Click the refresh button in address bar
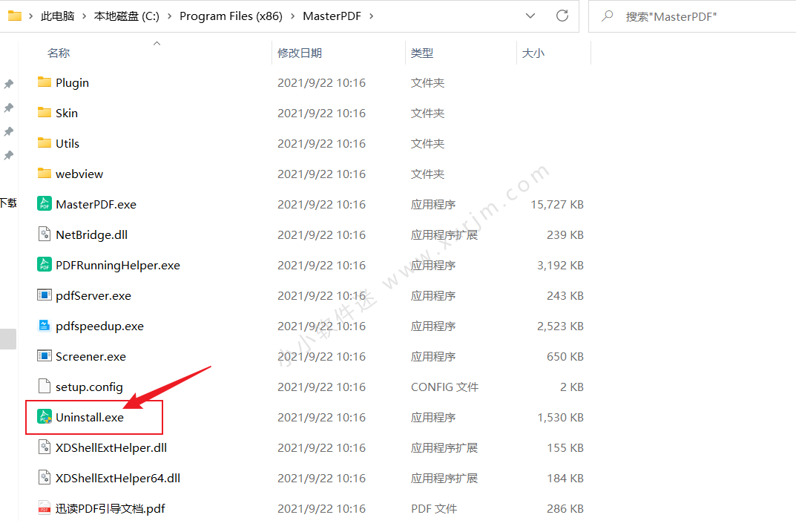Screen dimensions: 796x532 (562, 16)
